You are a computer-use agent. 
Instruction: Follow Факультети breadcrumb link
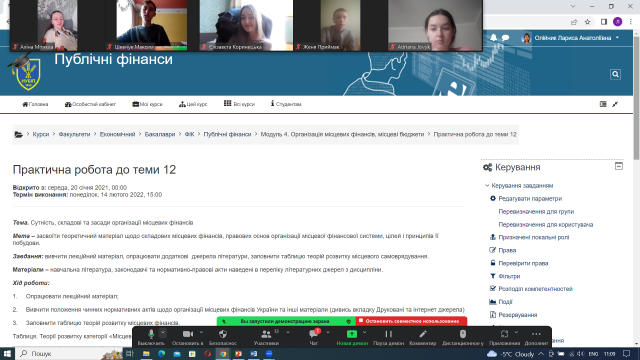click(74, 134)
